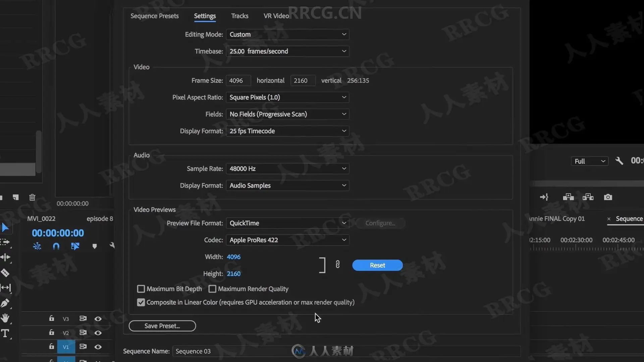The height and width of the screenshot is (362, 644).
Task: Expand the Codec dropdown
Action: [x=287, y=240]
